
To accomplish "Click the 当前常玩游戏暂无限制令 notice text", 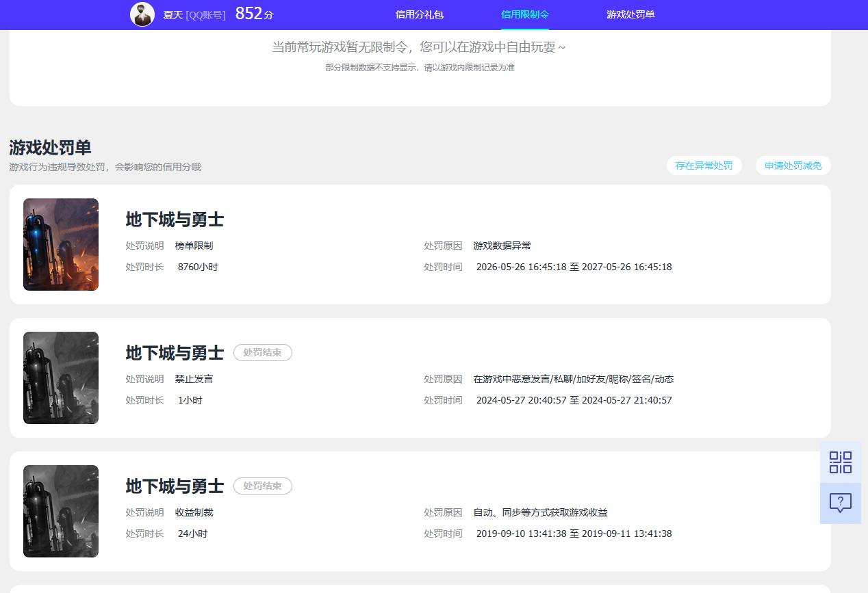I will (419, 47).
